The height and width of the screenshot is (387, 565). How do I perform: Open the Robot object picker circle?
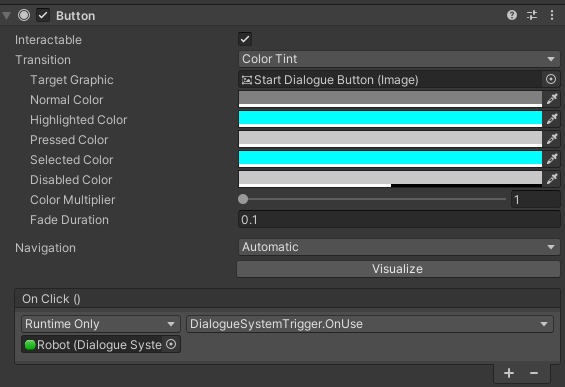(x=171, y=344)
